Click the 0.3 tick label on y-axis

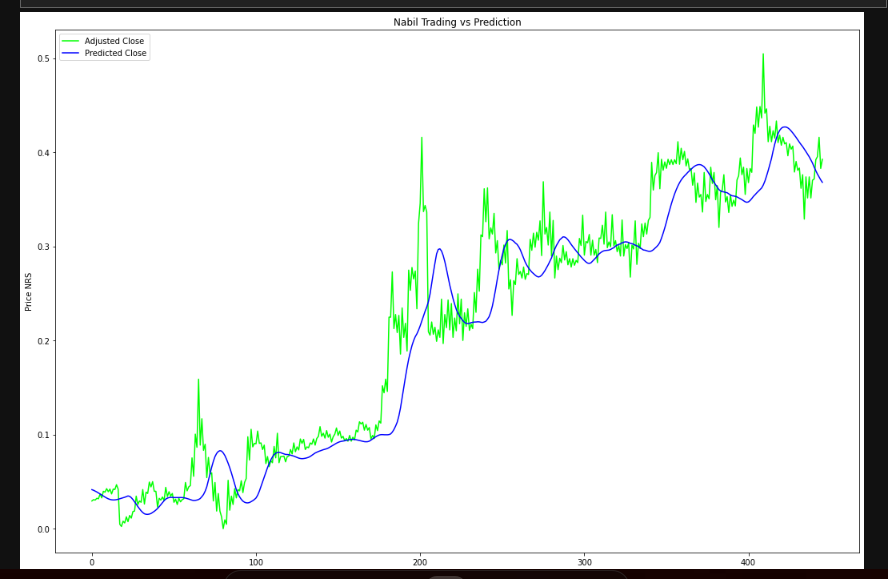click(44, 247)
